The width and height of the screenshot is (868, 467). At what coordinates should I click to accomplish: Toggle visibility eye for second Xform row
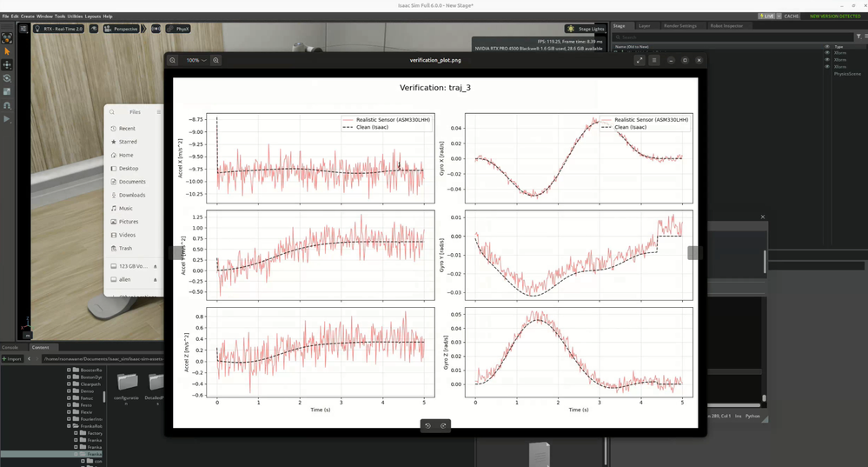click(827, 60)
